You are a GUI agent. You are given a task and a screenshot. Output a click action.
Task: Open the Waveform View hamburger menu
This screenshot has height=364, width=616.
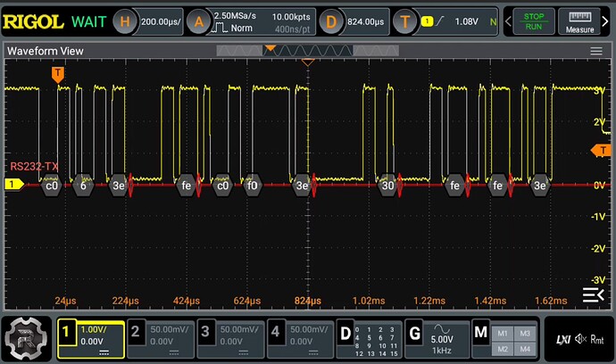[596, 51]
